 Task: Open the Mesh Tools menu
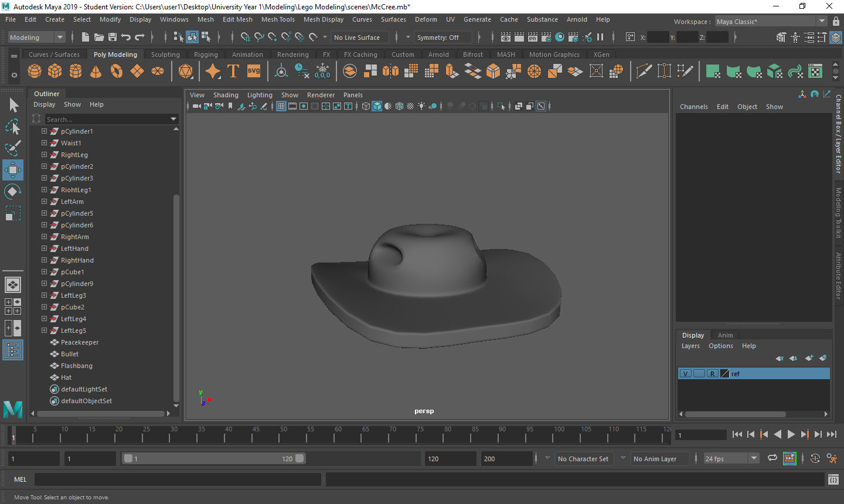click(x=278, y=19)
